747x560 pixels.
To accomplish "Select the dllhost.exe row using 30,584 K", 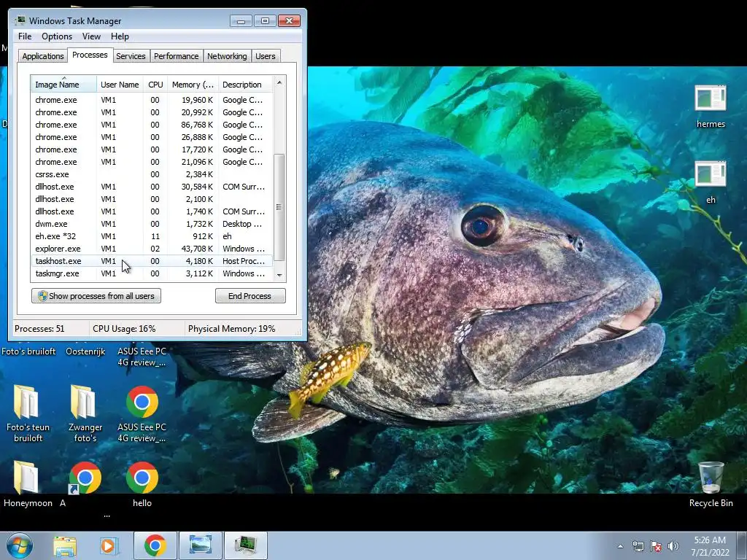I will pos(152,187).
